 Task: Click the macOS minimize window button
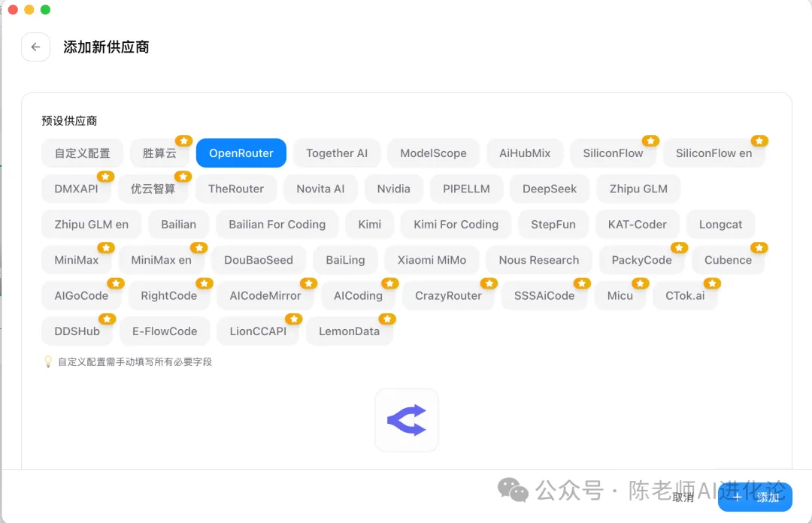coord(29,10)
